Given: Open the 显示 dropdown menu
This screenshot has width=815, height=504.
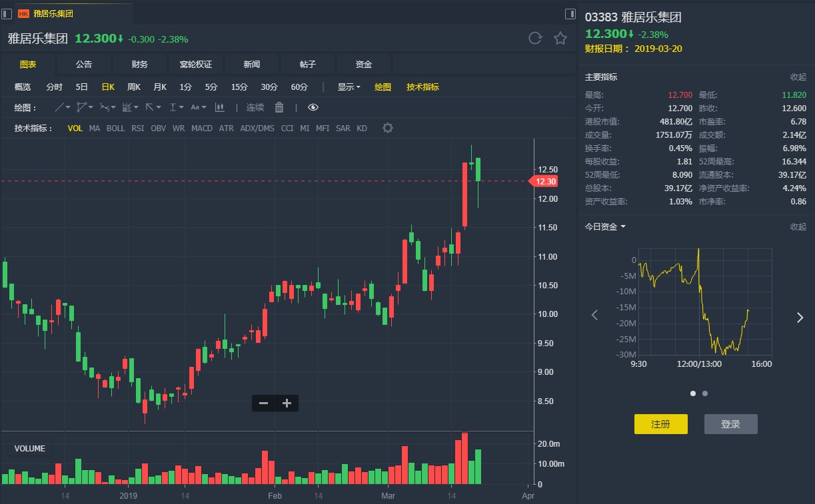Looking at the screenshot, I should 349,87.
